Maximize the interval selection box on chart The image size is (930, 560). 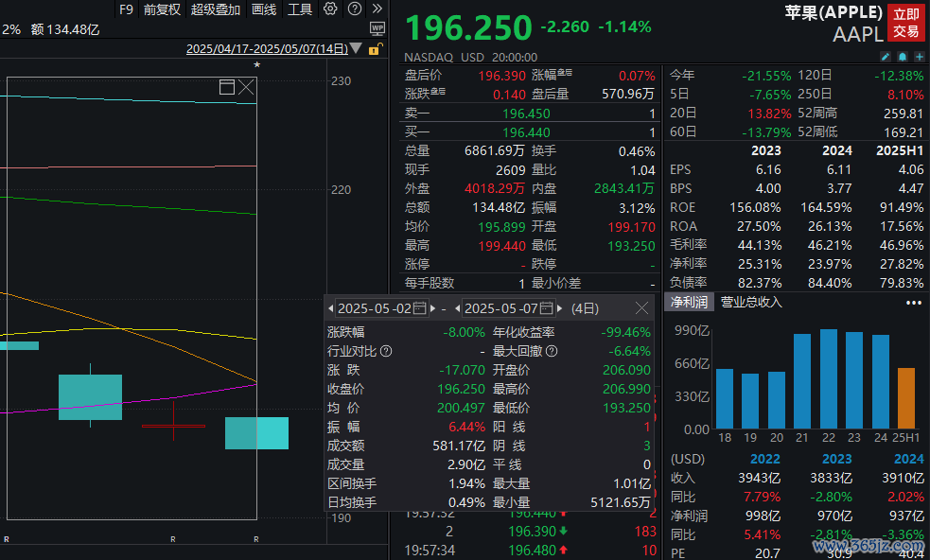click(x=227, y=87)
